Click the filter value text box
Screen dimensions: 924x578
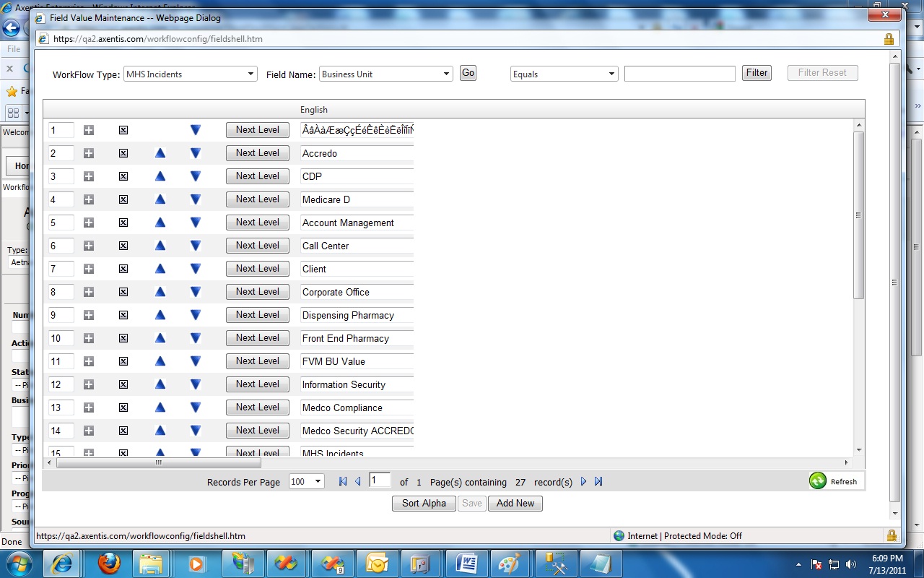pos(680,74)
